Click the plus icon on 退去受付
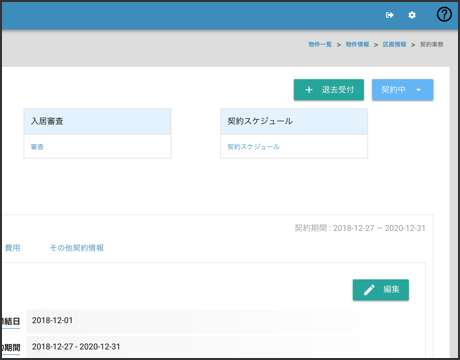This screenshot has width=460, height=360. click(309, 90)
